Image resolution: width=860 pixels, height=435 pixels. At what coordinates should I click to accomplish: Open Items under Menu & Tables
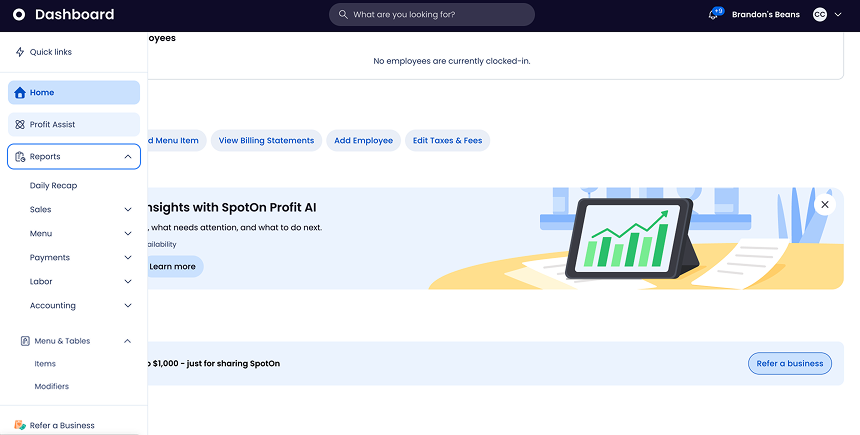(45, 364)
